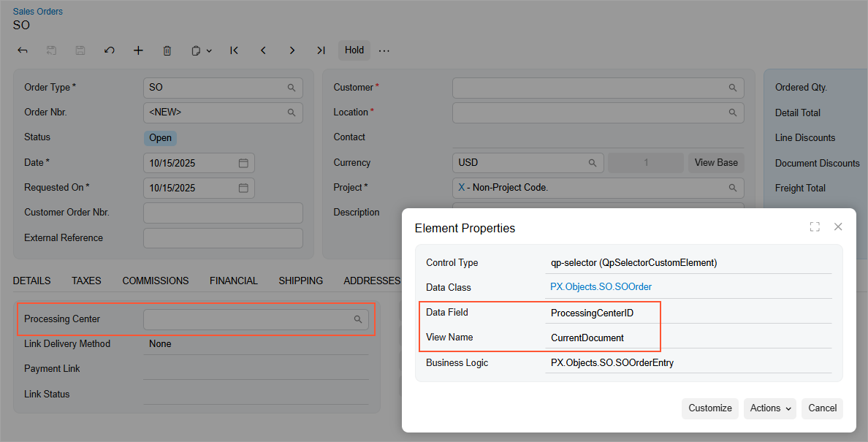Go to last record icon

point(321,50)
